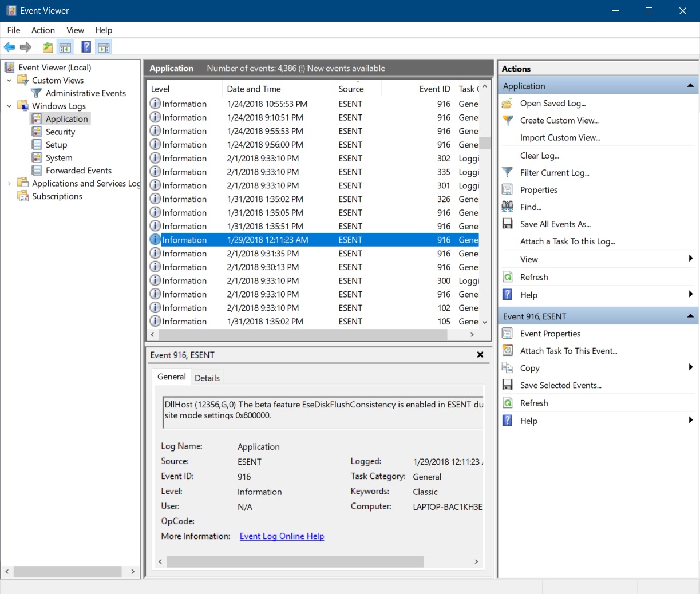Click Clear Log action
Viewport: 700px width, 594px height.
[539, 156]
